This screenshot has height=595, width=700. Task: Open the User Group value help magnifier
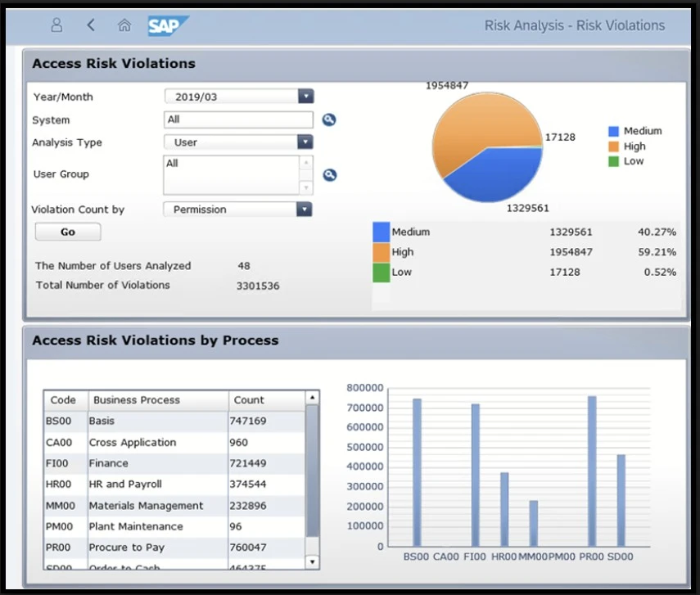coord(329,174)
